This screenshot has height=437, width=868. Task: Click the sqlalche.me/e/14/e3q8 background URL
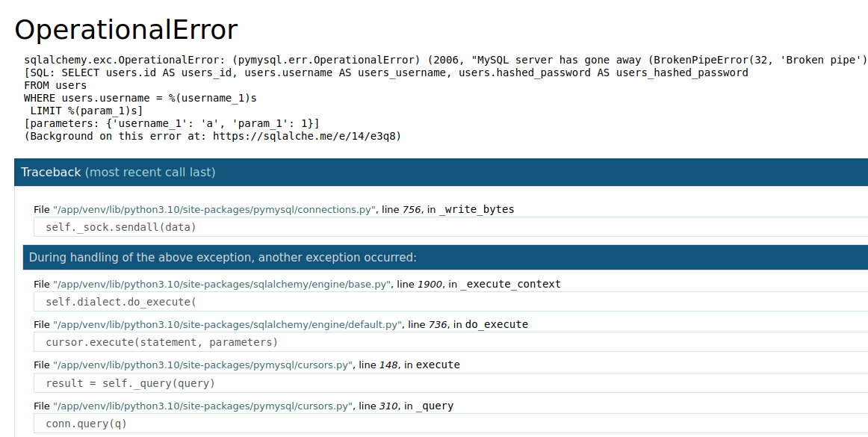(304, 136)
